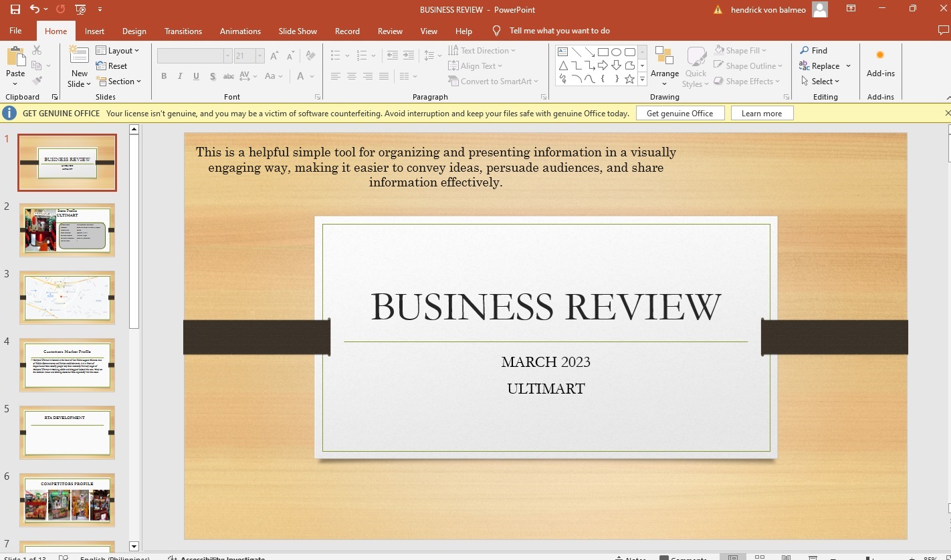Toggle Bold formatting
The width and height of the screenshot is (951, 560).
(x=164, y=76)
